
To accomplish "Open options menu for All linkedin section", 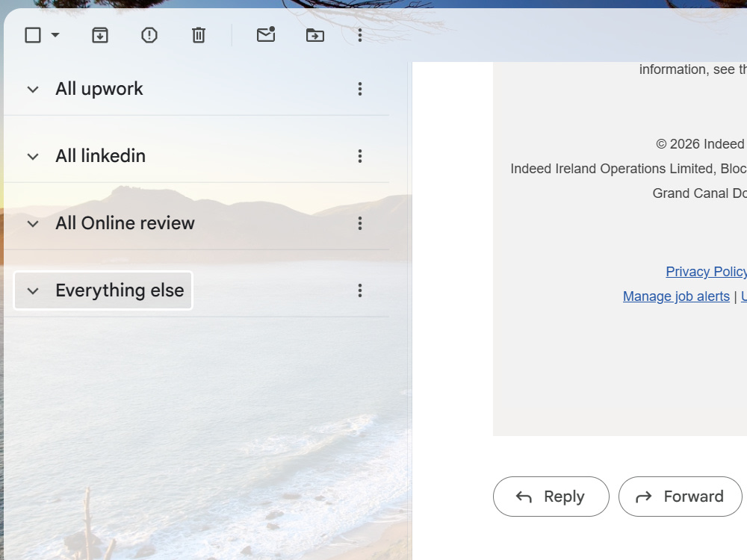I will point(360,156).
